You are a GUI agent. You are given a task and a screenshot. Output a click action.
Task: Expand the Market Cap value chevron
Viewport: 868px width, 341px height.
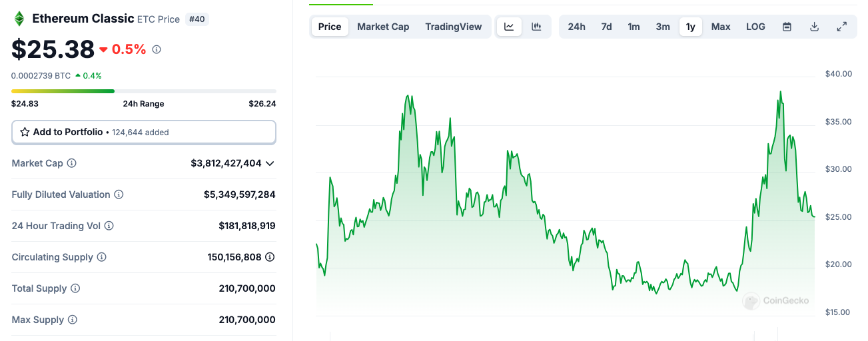pos(270,163)
